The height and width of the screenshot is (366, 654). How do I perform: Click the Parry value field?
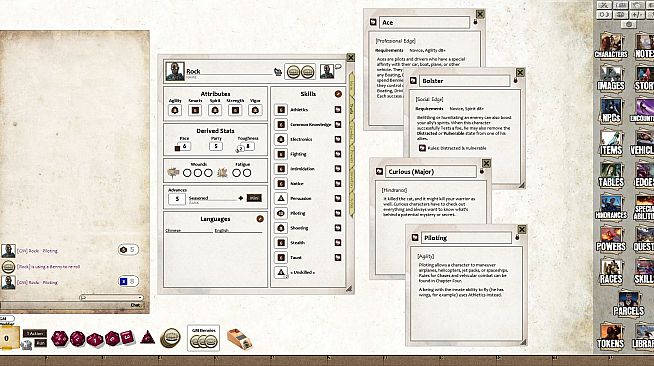point(216,146)
